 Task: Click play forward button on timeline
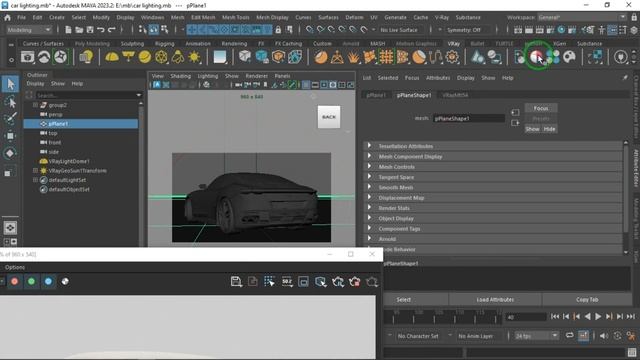[x=598, y=316]
